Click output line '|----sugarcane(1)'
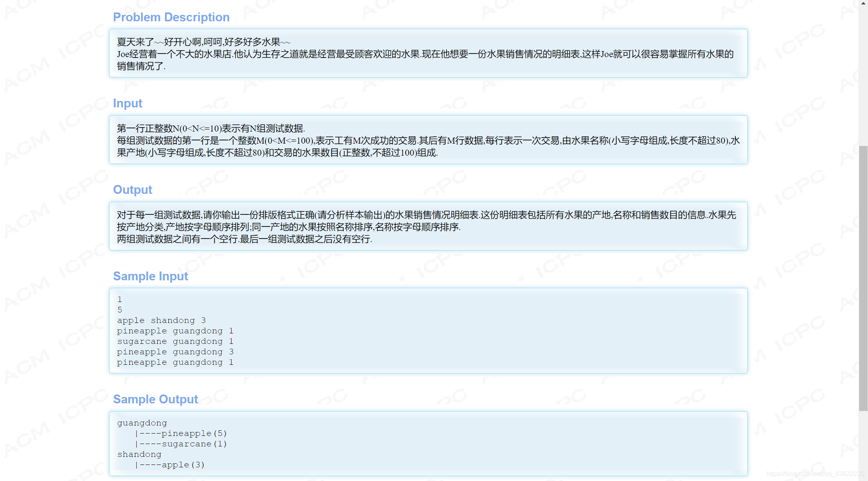The height and width of the screenshot is (481, 868). 181,444
